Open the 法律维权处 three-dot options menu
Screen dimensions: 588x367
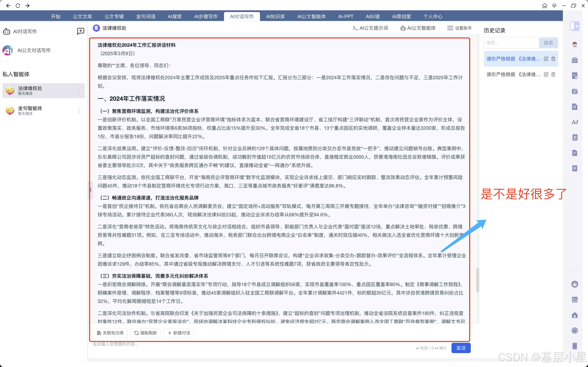coord(79,91)
